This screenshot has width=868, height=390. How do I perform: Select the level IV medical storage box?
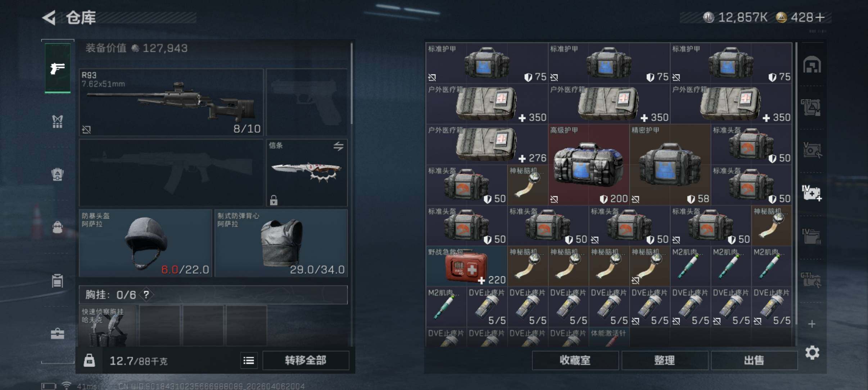(x=812, y=192)
